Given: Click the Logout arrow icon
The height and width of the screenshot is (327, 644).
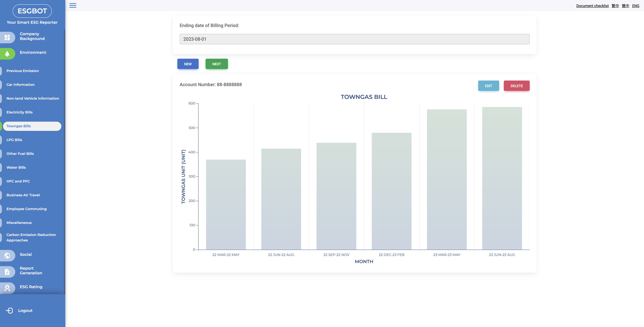Looking at the screenshot, I should pyautogui.click(x=9, y=310).
